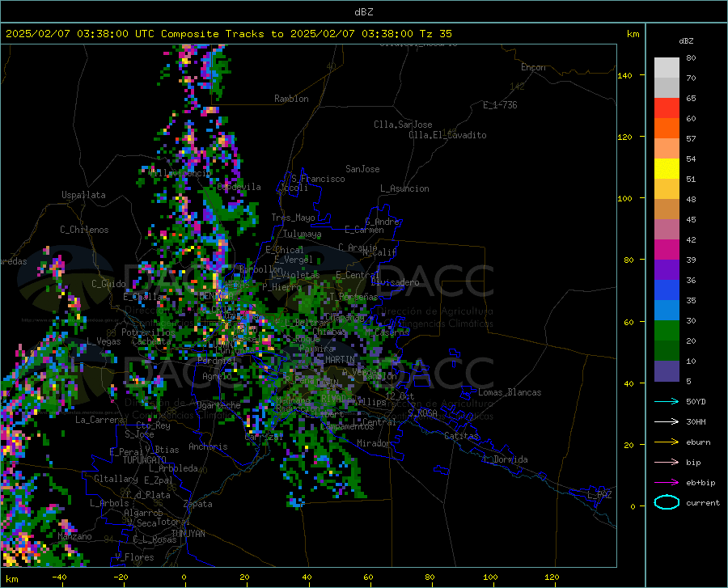
Task: Click the TUPUNGATO place label
Action: click(145, 460)
